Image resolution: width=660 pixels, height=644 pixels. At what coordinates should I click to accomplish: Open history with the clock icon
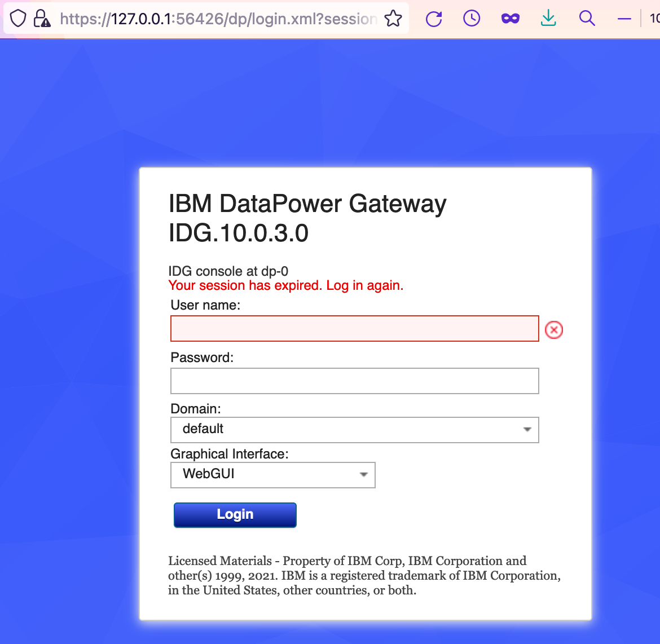coord(472,19)
